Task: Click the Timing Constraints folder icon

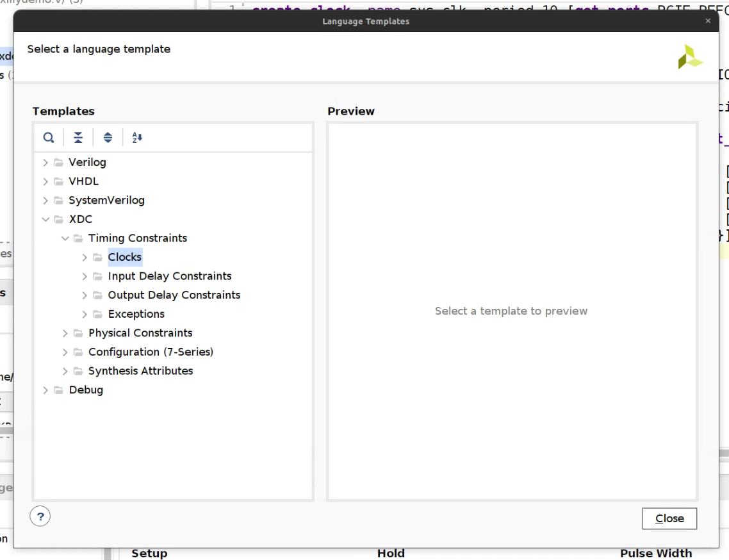Action: (x=78, y=238)
